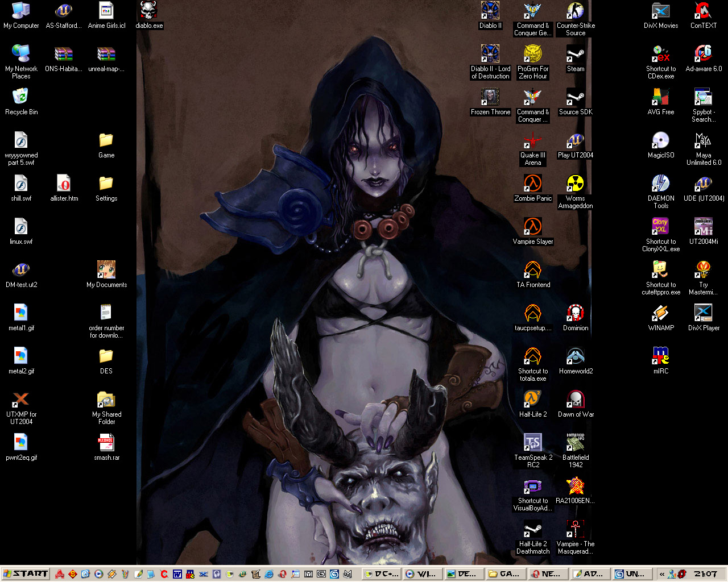Launch the Diablo II shortcut

click(490, 15)
